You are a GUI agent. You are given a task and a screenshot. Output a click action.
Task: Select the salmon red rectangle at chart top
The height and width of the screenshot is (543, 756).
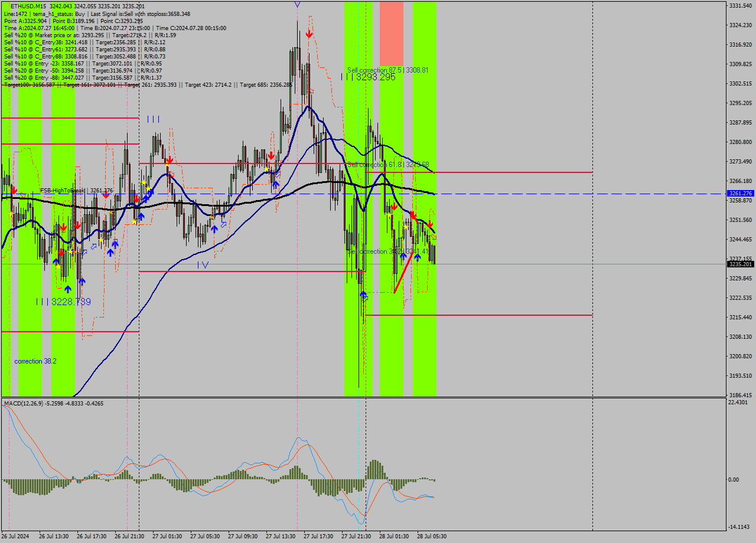click(x=392, y=33)
